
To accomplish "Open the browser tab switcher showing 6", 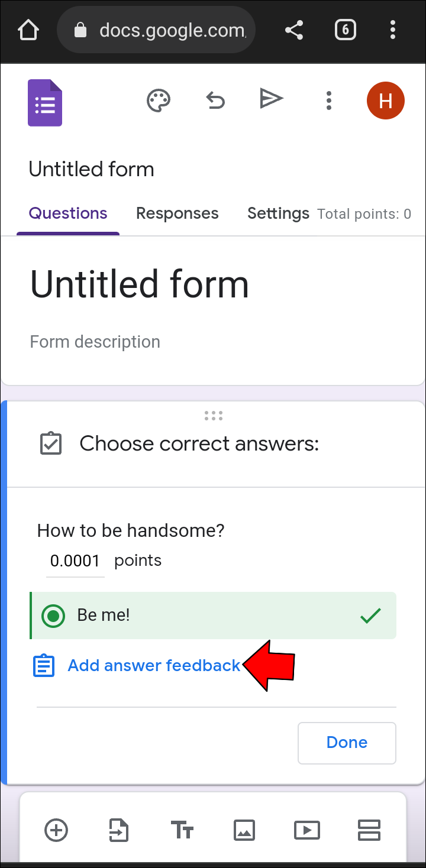I will 346,30.
